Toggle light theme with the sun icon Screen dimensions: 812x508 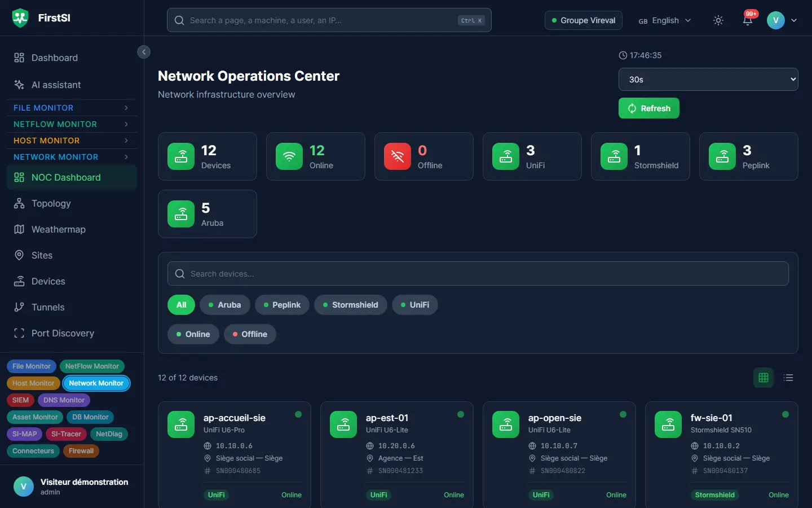point(718,20)
